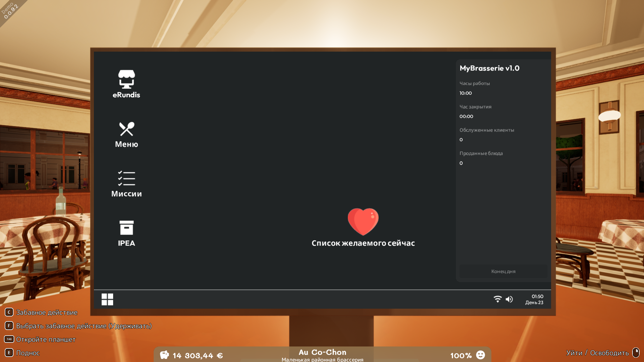Click the Проданные блюда label
The image size is (644, 362).
click(481, 153)
